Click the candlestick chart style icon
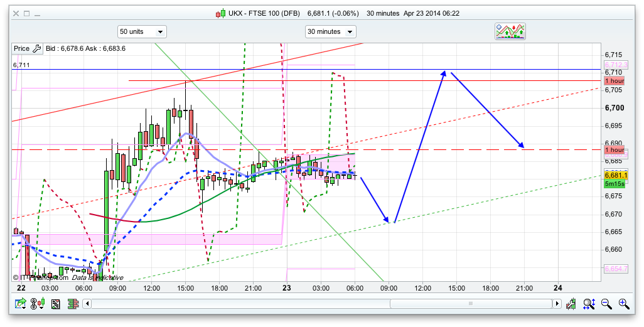The height and width of the screenshot is (327, 644). [39, 304]
